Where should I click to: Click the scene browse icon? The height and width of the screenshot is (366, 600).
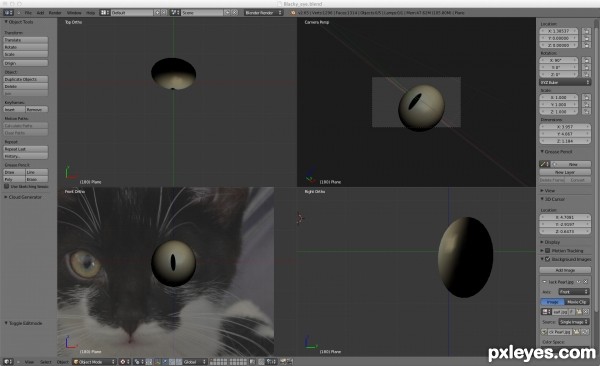[175, 13]
